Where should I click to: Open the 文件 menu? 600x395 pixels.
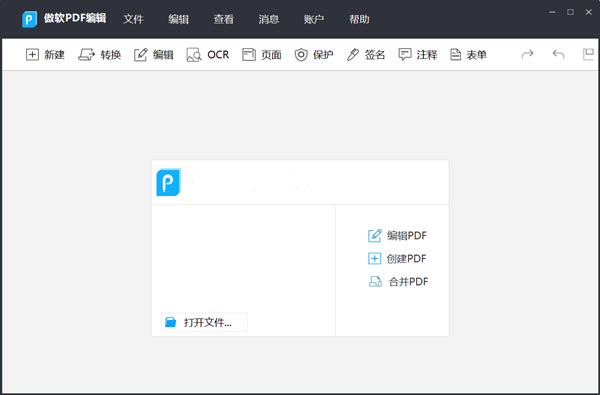pyautogui.click(x=133, y=19)
